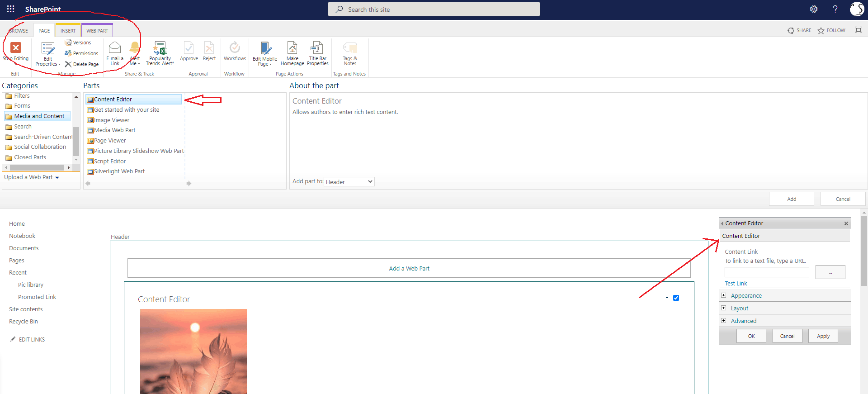Click the Categories horizontal scrollbar
868x394 pixels.
[38, 167]
